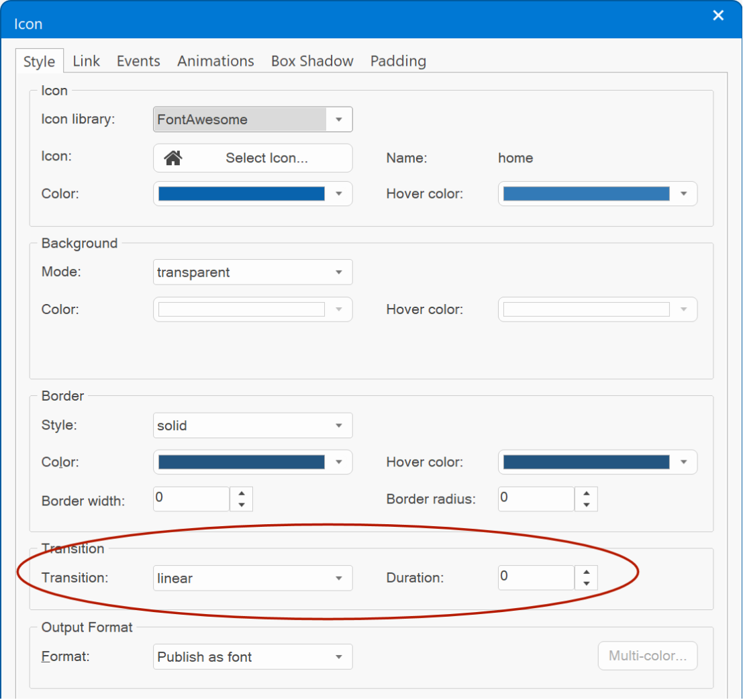Viewport: 743px width, 700px height.
Task: Go to the Padding tab
Action: point(398,61)
